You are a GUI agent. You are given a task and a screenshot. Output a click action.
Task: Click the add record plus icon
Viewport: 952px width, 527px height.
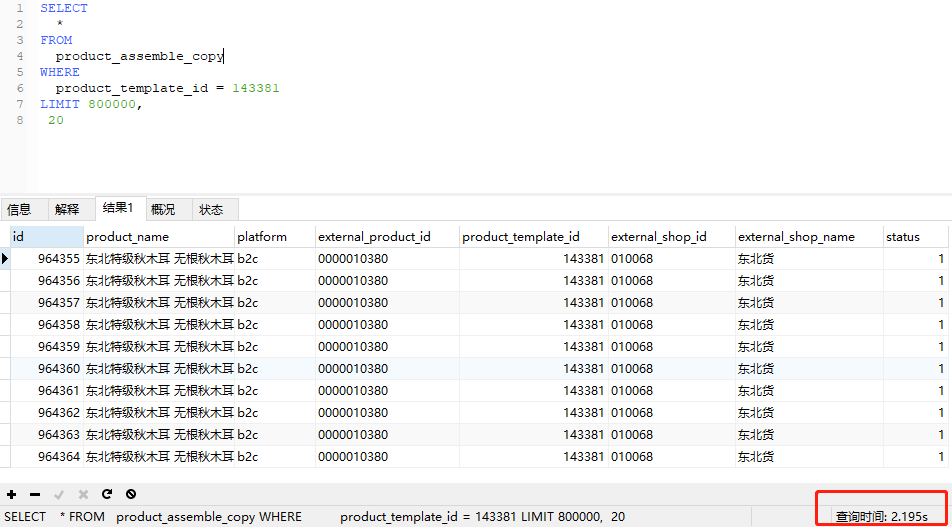11,494
